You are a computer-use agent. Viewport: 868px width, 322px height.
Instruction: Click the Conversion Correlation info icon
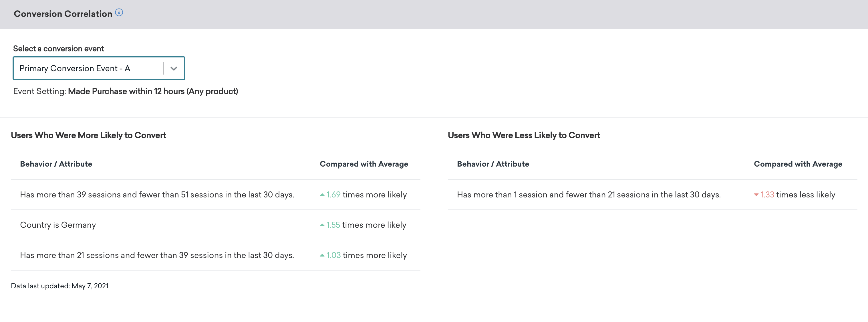coord(119,13)
